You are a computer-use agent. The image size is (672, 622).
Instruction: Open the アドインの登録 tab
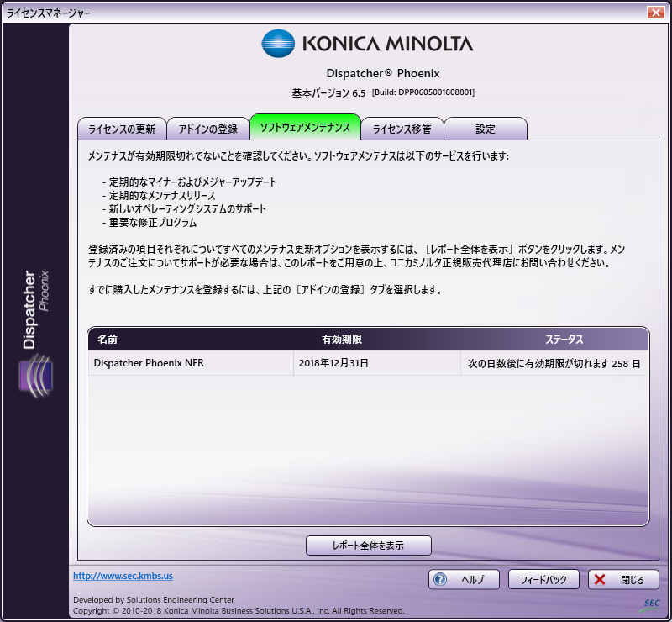pos(207,129)
